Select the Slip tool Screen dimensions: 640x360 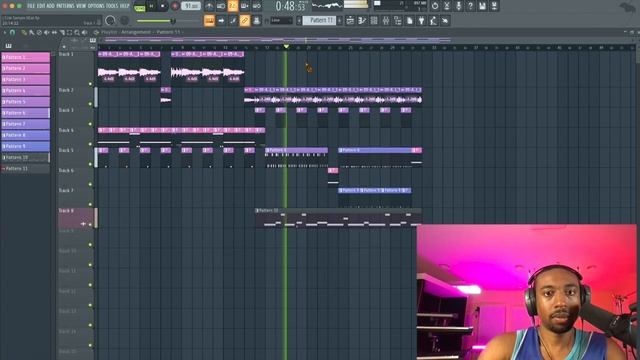54,32
